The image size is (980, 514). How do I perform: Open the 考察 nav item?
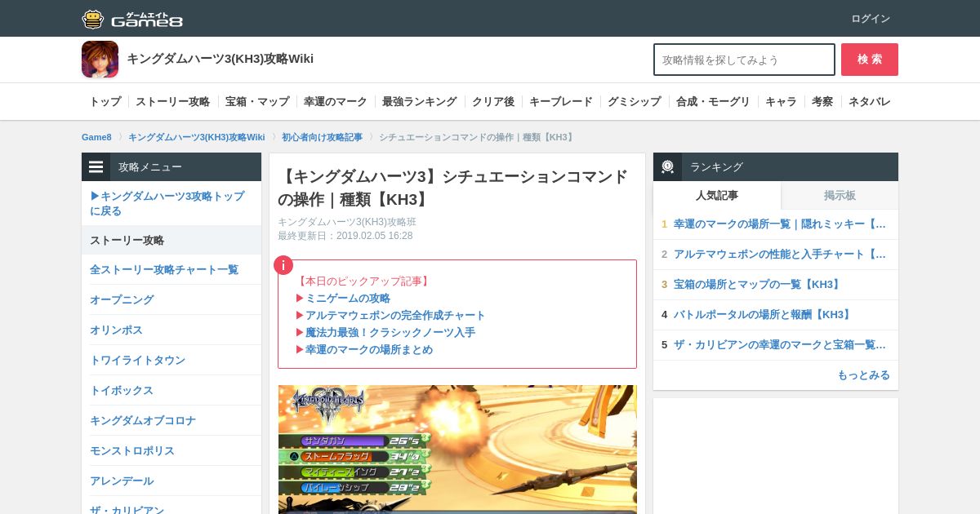click(x=822, y=102)
